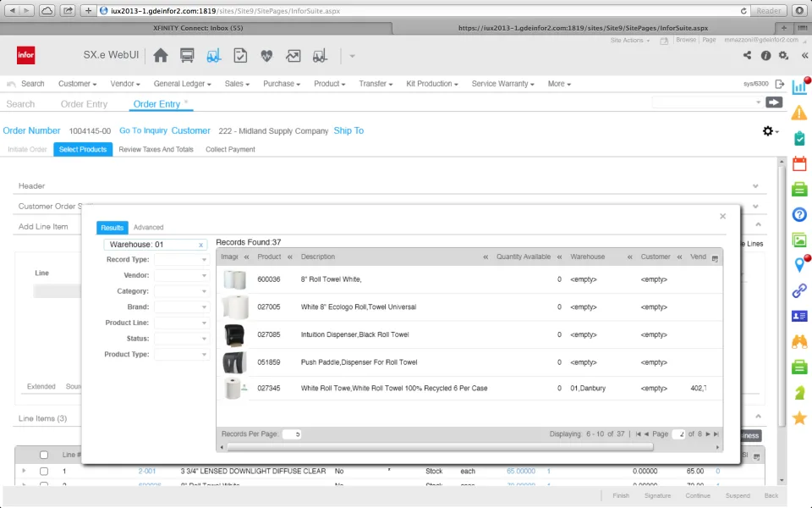
Task: Click the Intuition Dispenser product thumbnail
Action: (x=234, y=334)
